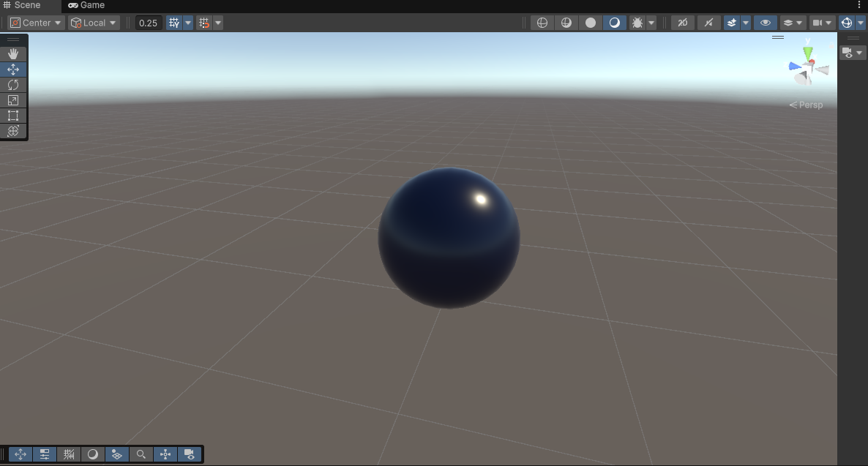The width and height of the screenshot is (868, 466).
Task: Toggle Tool Settings overlay in bottom toolbar
Action: (45, 454)
